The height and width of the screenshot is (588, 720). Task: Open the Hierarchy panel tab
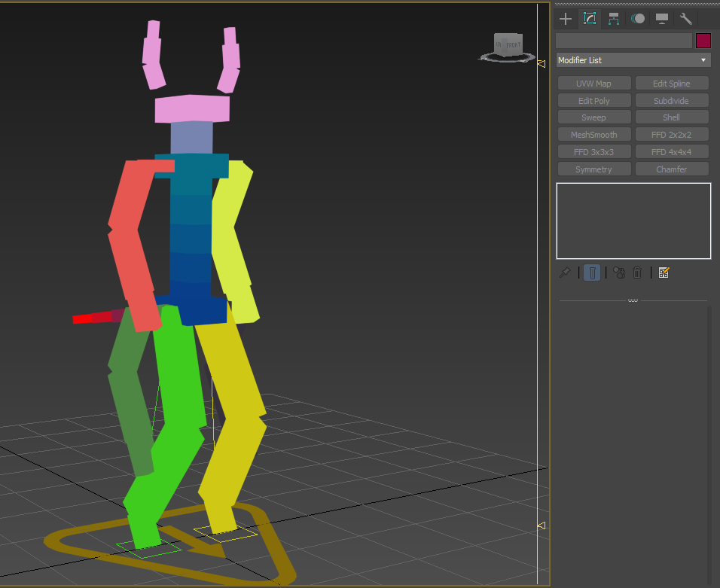(x=614, y=19)
